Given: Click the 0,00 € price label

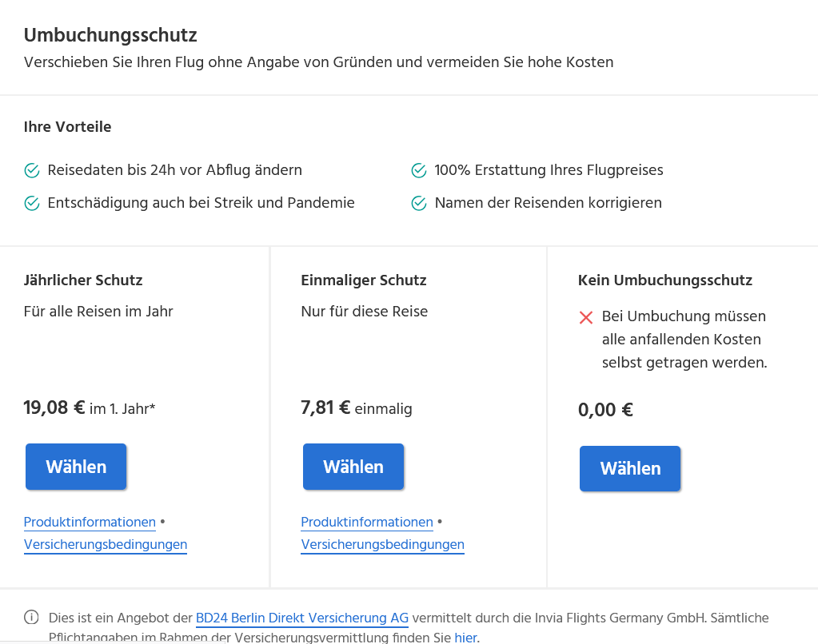Looking at the screenshot, I should [x=605, y=410].
